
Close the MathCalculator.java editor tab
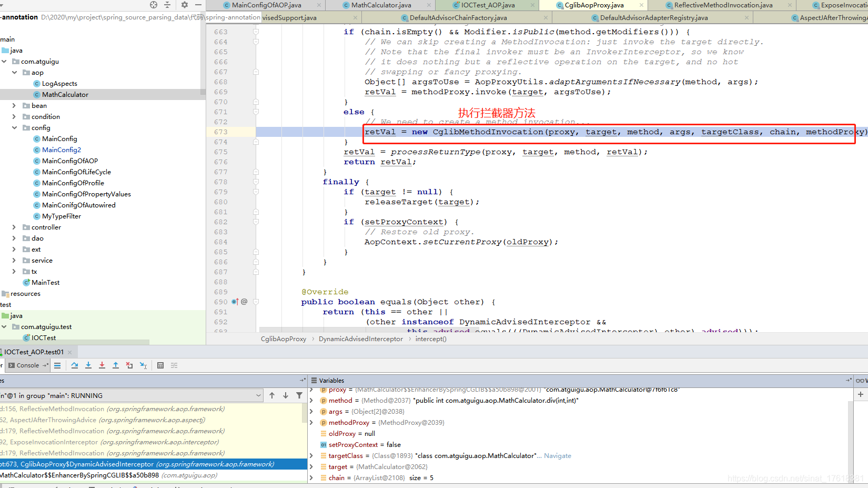pyautogui.click(x=429, y=5)
